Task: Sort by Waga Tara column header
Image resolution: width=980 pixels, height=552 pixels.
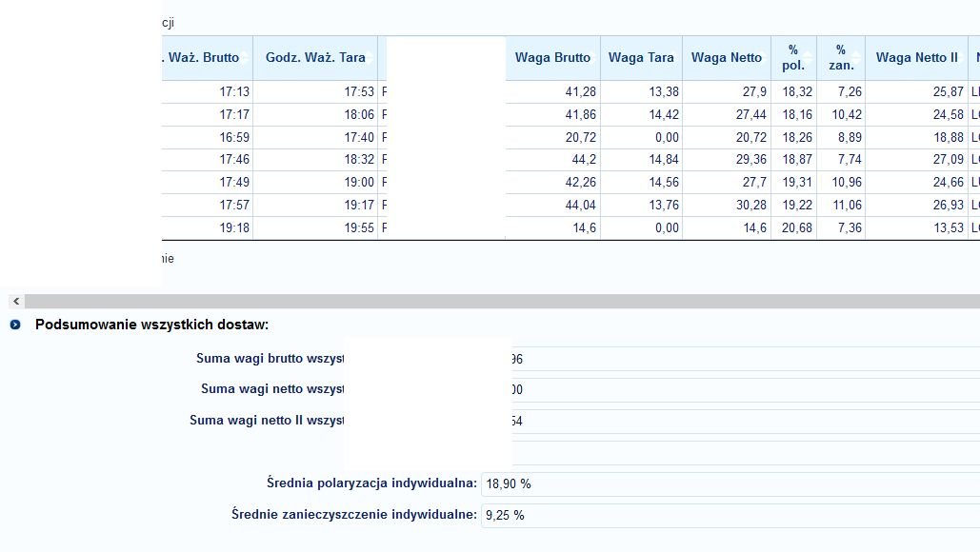Action: (641, 58)
